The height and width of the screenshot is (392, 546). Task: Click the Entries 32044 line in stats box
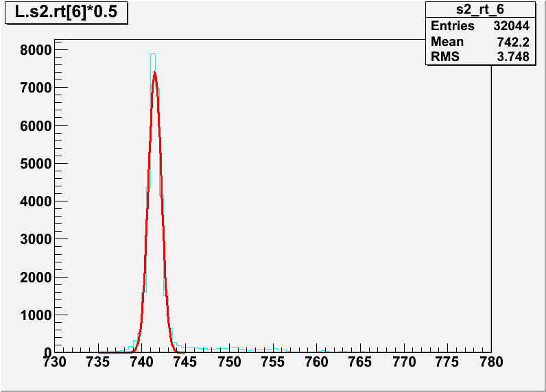(480, 26)
